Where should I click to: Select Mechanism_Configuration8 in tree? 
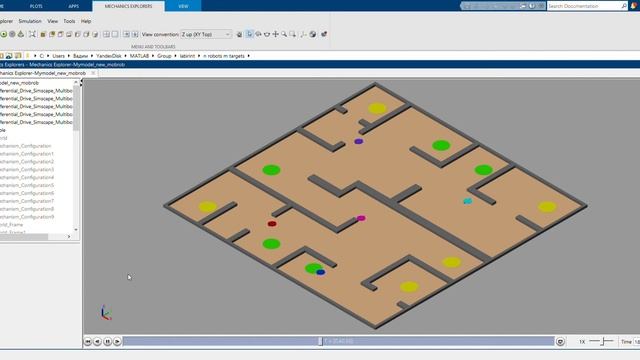(27, 209)
